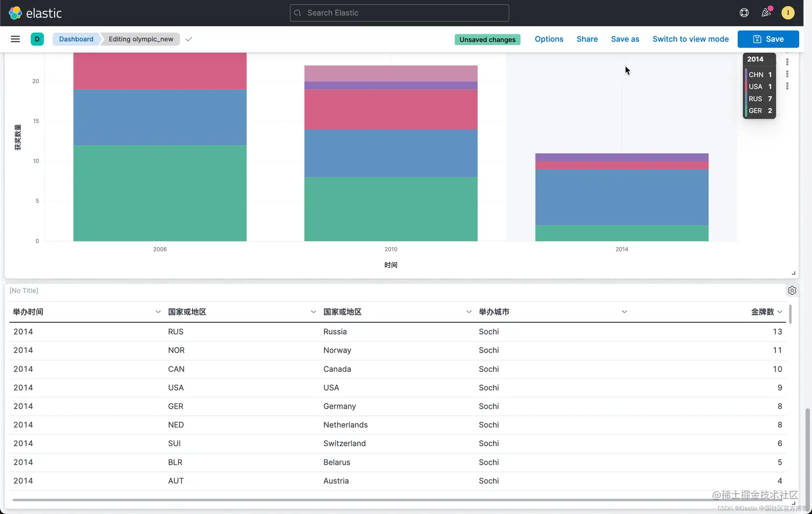
Task: Save the dashboard
Action: pyautogui.click(x=769, y=39)
